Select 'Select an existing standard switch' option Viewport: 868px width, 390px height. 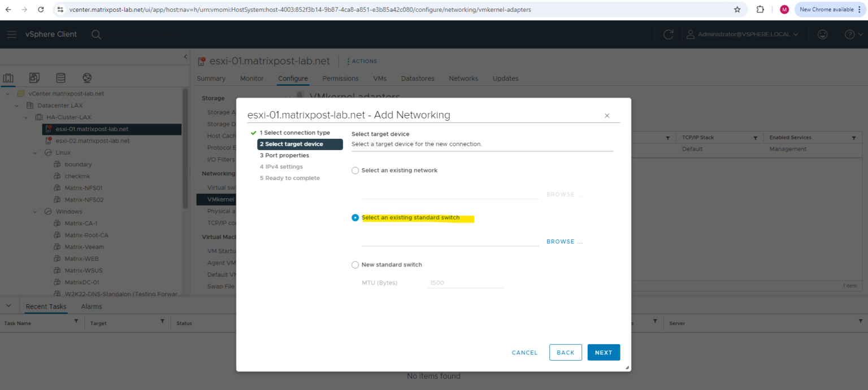(355, 217)
